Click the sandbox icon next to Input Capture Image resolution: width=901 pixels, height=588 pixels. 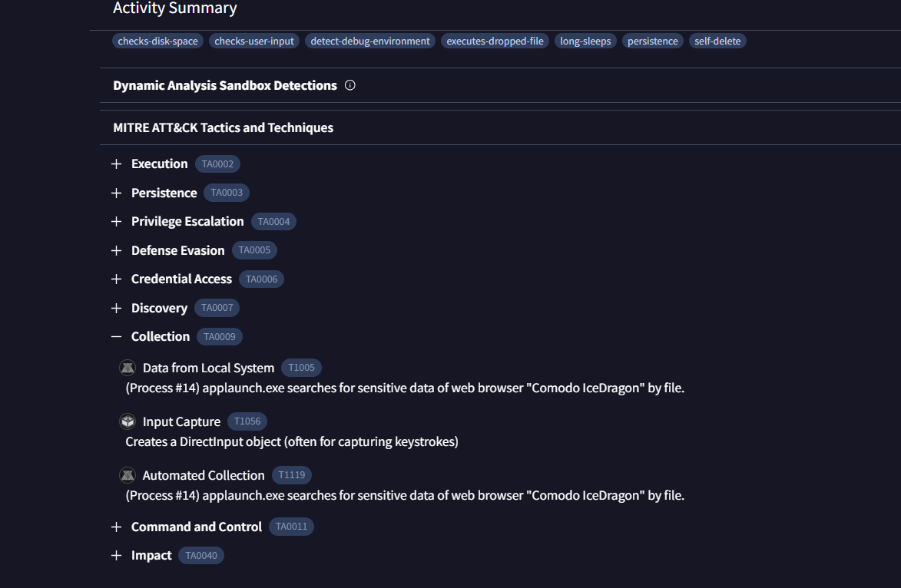click(x=128, y=421)
